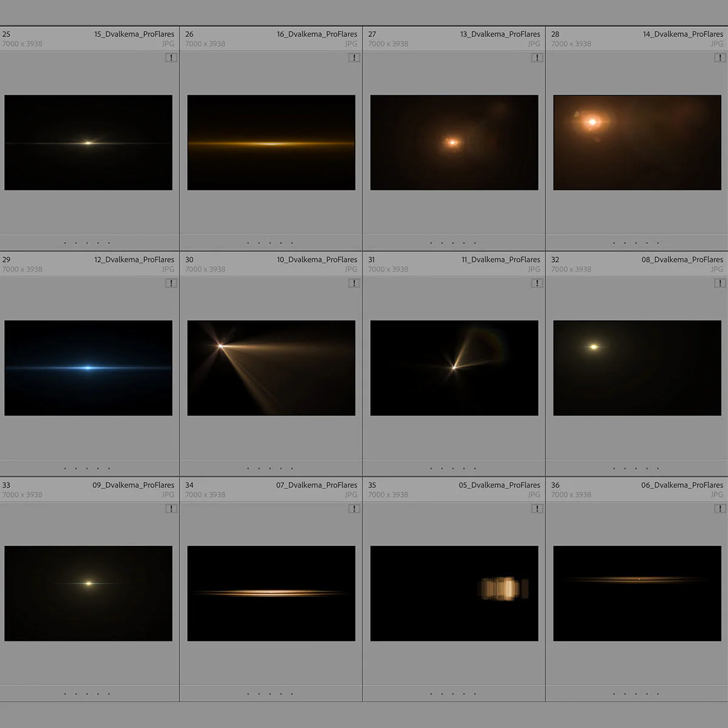The width and height of the screenshot is (728, 728).
Task: Select the 11_Dvalkema_ProFlares thumbnail
Action: [x=454, y=368]
